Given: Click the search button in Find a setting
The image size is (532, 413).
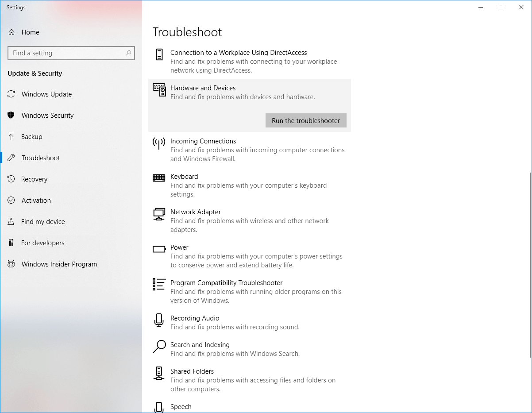Looking at the screenshot, I should click(128, 53).
